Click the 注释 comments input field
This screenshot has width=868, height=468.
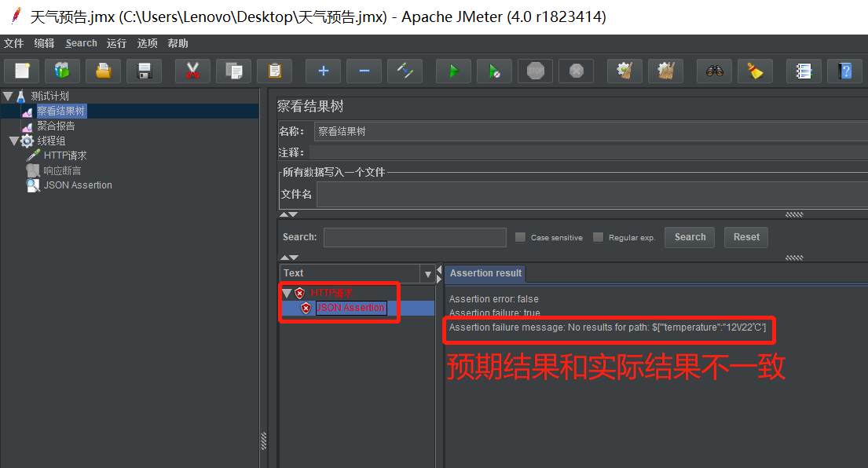pyautogui.click(x=588, y=152)
